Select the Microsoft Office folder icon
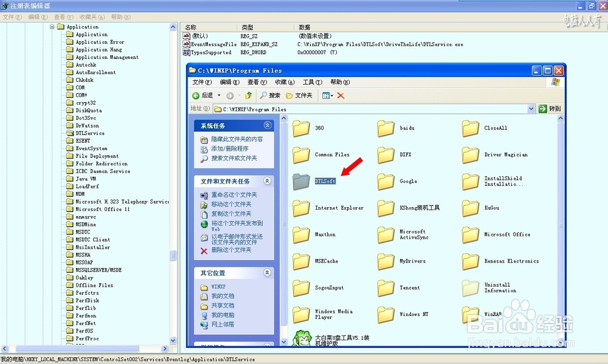This screenshot has height=364, width=608. [471, 235]
